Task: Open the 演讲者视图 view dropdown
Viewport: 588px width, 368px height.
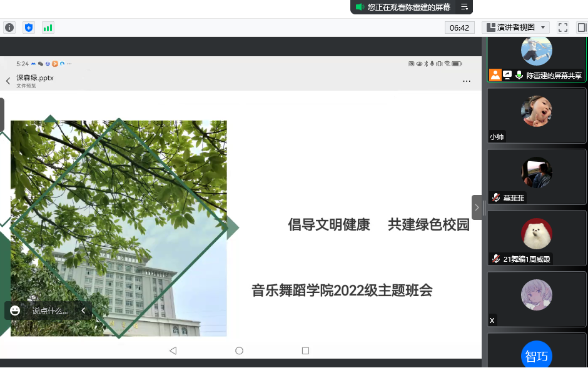Action: click(x=515, y=27)
